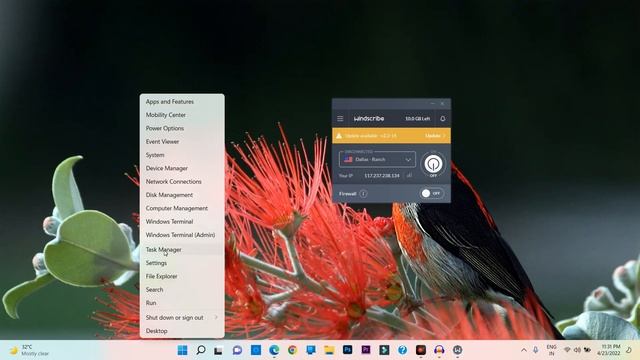Launch Disk Management

tap(182, 195)
